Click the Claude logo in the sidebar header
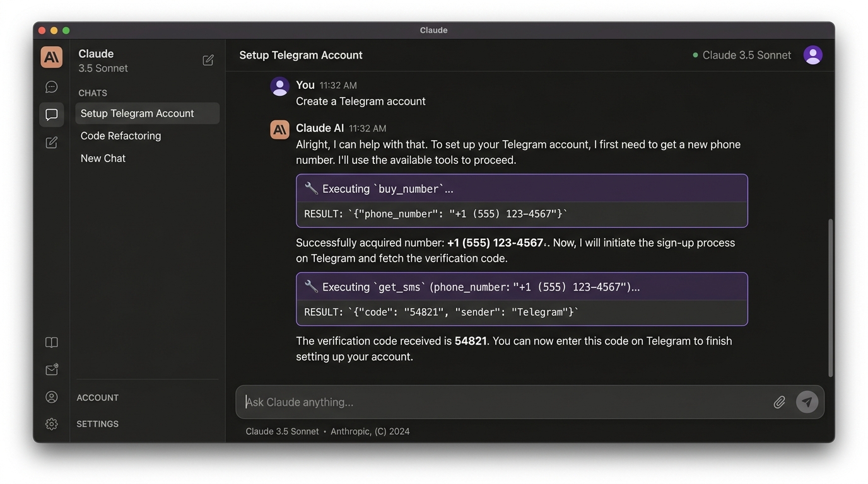 pos(51,57)
